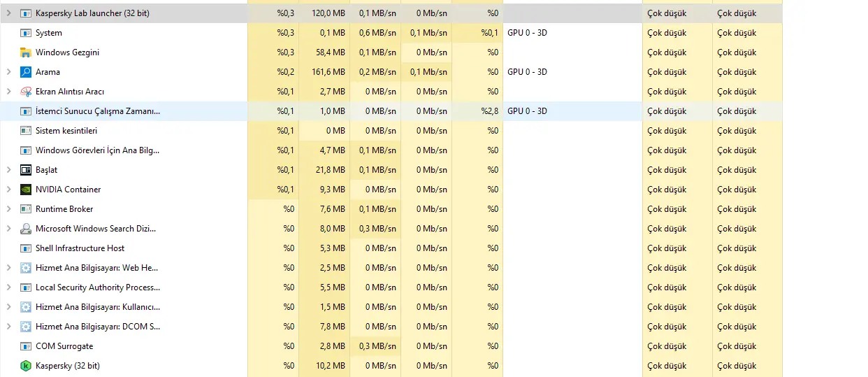The width and height of the screenshot is (868, 377).
Task: Select the Runtime Broker name
Action: (x=64, y=209)
